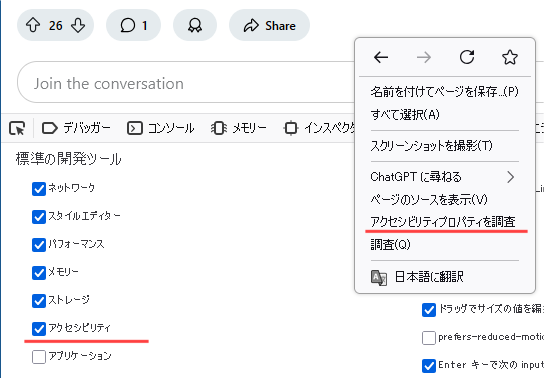Click the vote count 26
544x378 pixels.
point(56,26)
